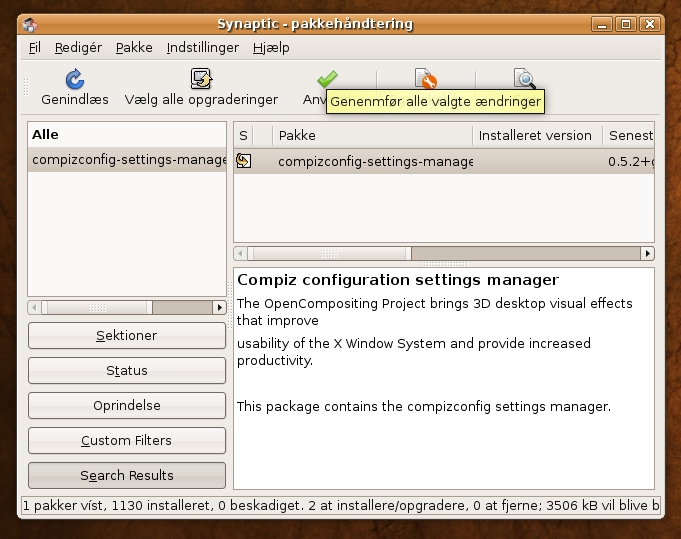Screen dimensions: 681x539
Task: Open the Fil menu
Action: point(35,47)
